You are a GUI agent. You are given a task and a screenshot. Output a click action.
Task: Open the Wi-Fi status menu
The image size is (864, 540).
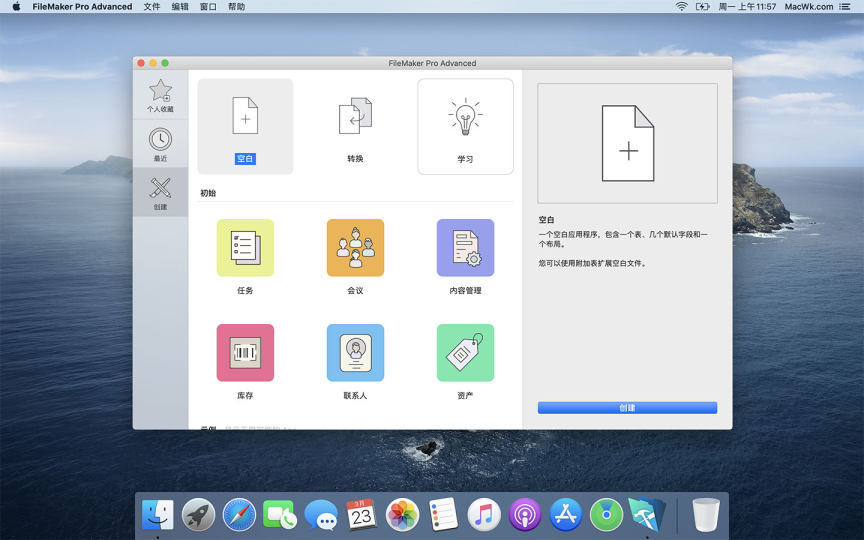[681, 7]
